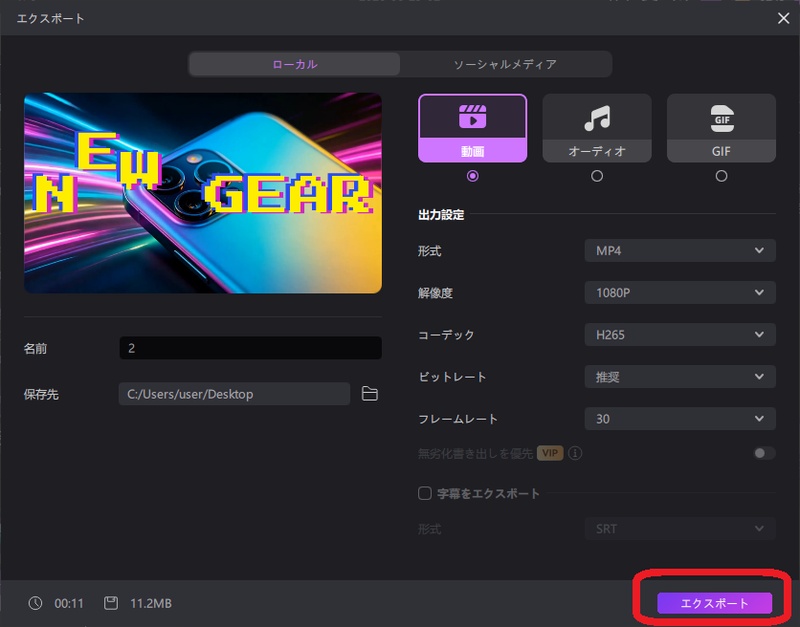Click the 出力設定 section heading
Screen dimensions: 800x627
(441, 215)
